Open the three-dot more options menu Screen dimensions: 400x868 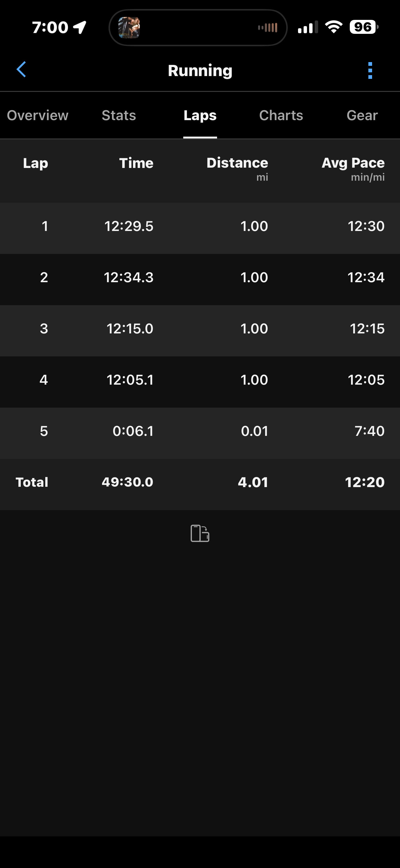click(370, 70)
